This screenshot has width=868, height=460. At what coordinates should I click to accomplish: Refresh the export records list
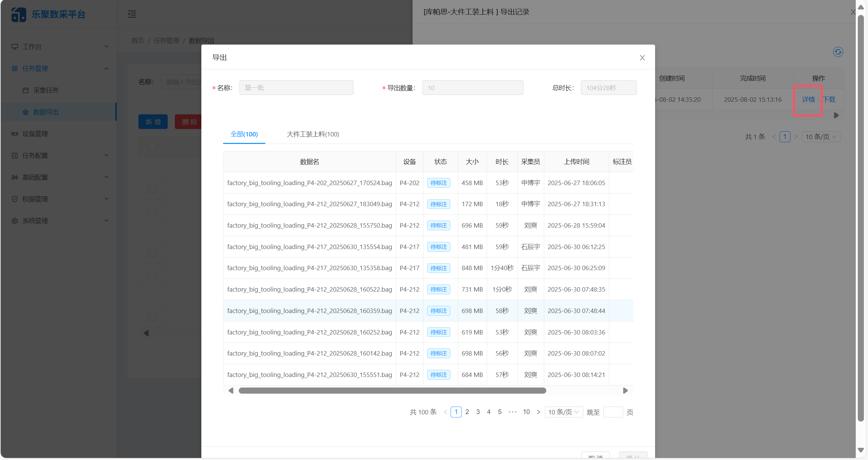click(838, 52)
